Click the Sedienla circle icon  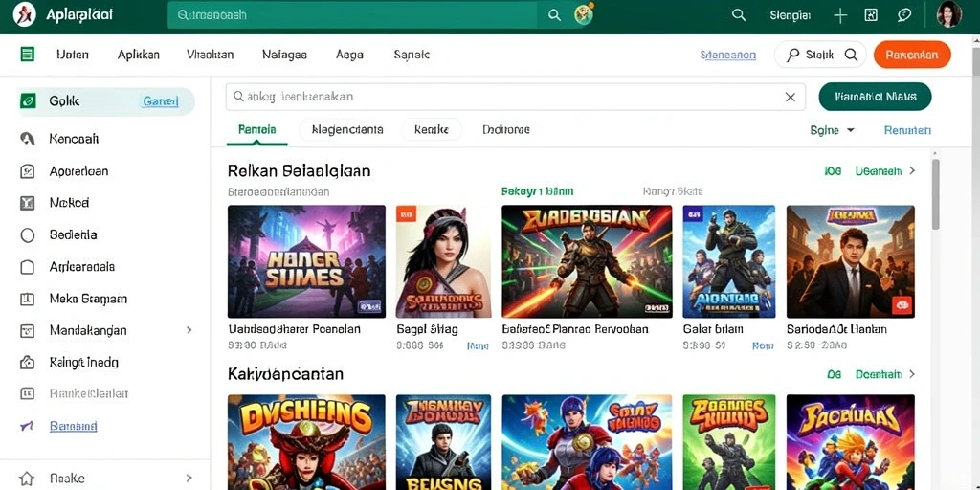[x=28, y=235]
